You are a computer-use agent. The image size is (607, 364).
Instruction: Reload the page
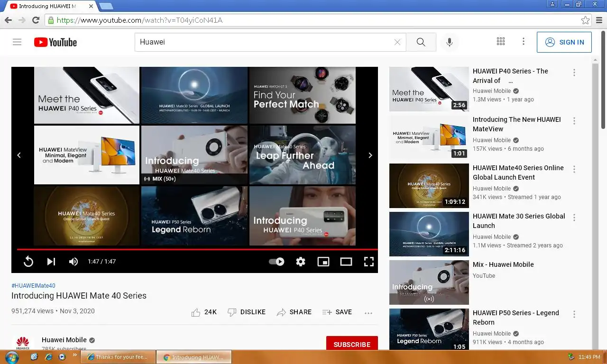[36, 20]
